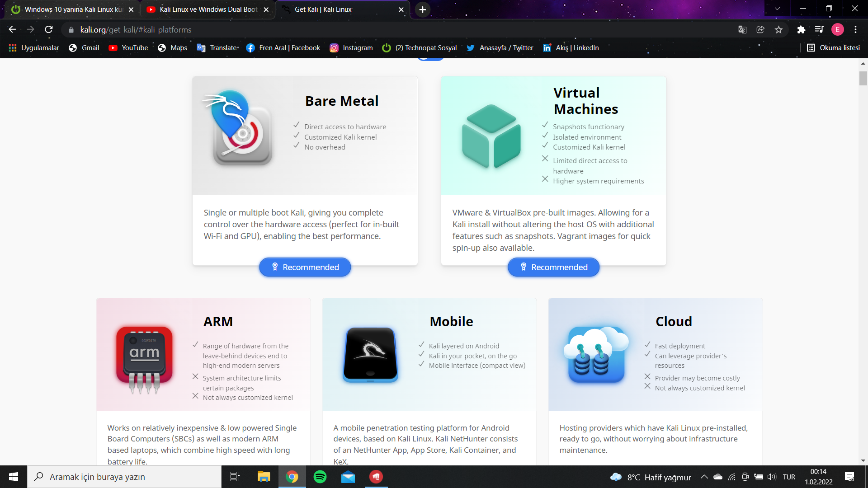Open the Chrome extensions puzzle icon

click(x=801, y=30)
